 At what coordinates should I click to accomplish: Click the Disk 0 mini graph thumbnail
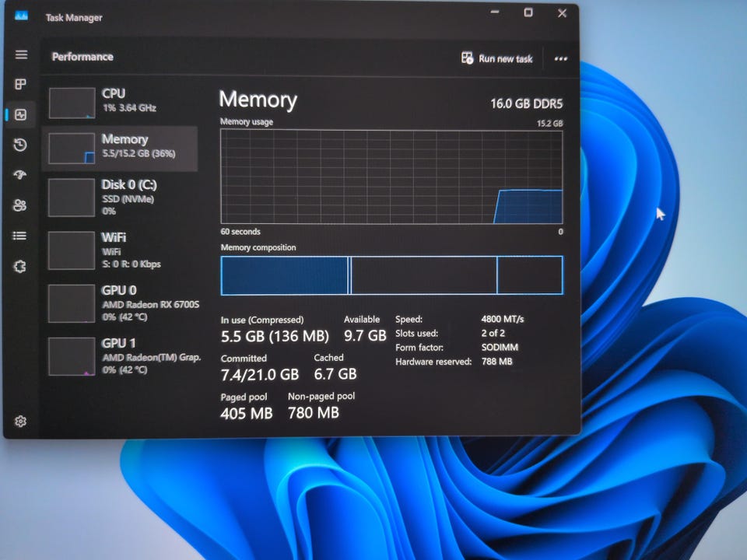pos(72,198)
